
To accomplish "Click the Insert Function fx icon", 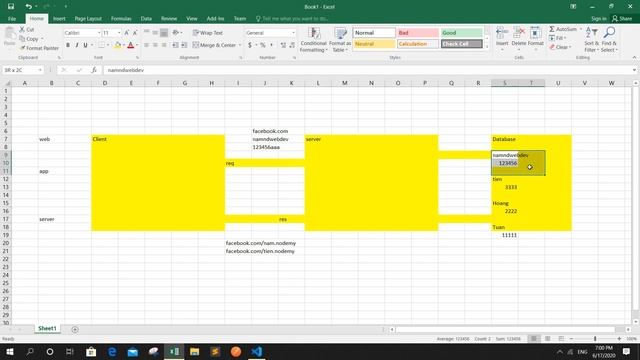I will (94, 70).
